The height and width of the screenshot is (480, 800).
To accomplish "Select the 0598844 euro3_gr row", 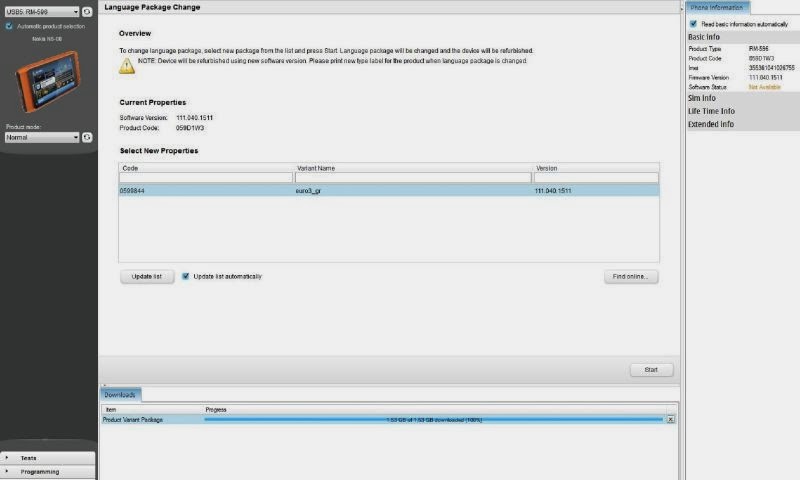I will tap(389, 191).
